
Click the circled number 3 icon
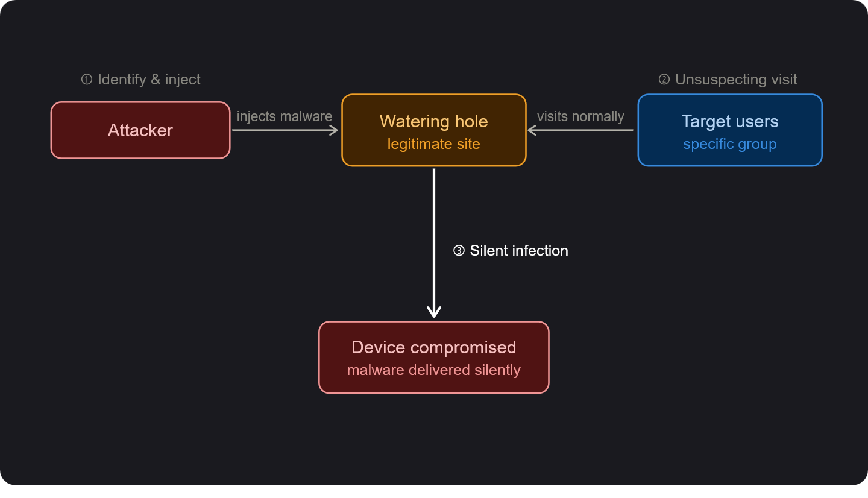[459, 251]
